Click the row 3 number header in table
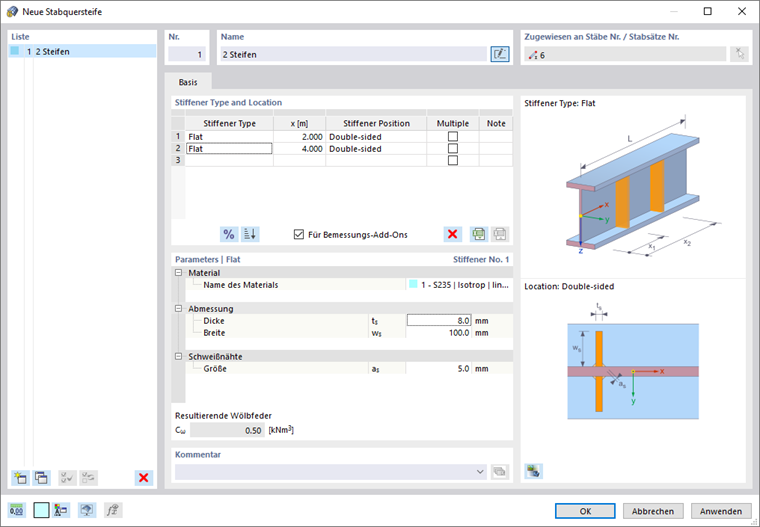This screenshot has height=527, width=760. pyautogui.click(x=178, y=160)
